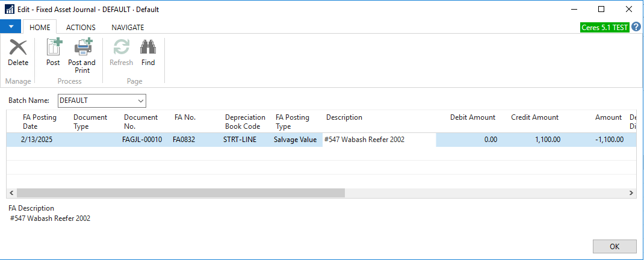Viewport: 644px width, 260px height.
Task: Open the NAVIGATE tab
Action: 128,28
